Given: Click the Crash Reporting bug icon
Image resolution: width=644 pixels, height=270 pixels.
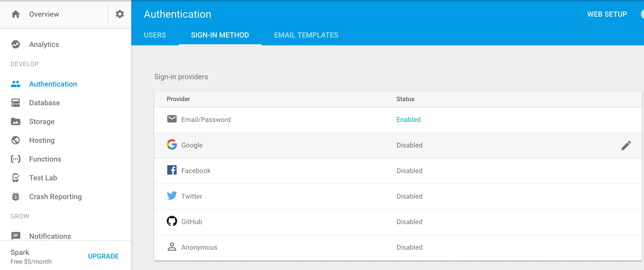Looking at the screenshot, I should tap(16, 197).
